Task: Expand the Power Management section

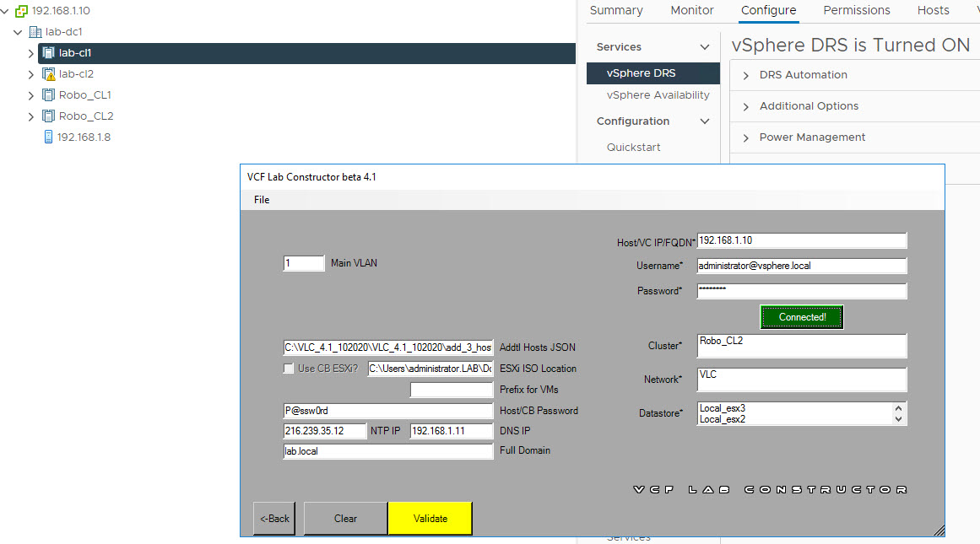Action: click(x=746, y=137)
